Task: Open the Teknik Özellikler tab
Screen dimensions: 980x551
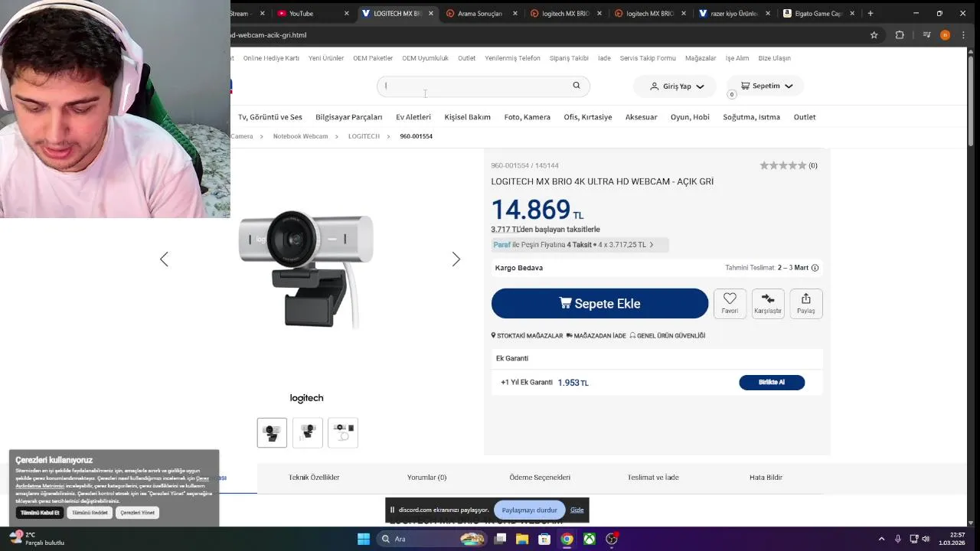Action: (x=314, y=478)
